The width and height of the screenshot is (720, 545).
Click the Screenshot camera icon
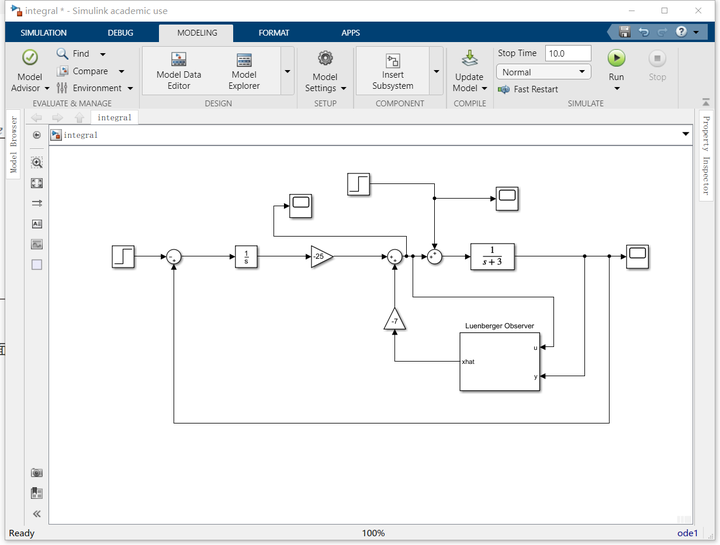tap(37, 472)
